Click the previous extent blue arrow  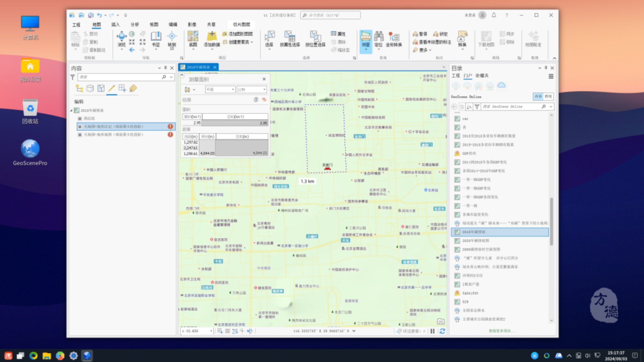point(132,50)
